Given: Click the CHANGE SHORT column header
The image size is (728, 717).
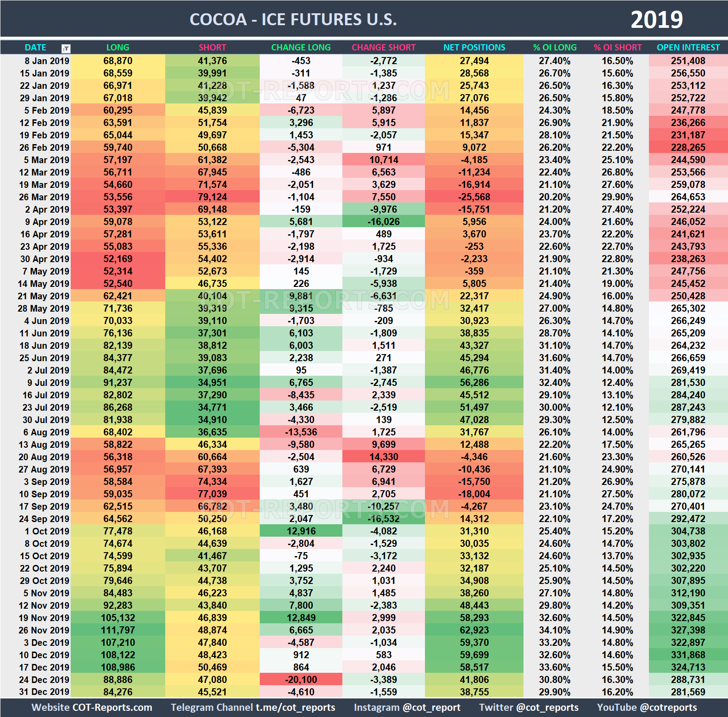Looking at the screenshot, I should pos(383,47).
